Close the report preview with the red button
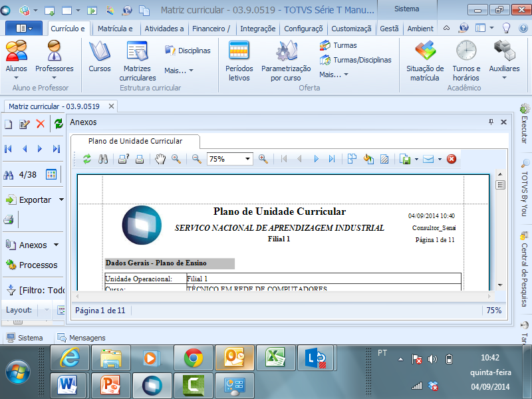Viewport: 532px width, 399px height. click(452, 159)
